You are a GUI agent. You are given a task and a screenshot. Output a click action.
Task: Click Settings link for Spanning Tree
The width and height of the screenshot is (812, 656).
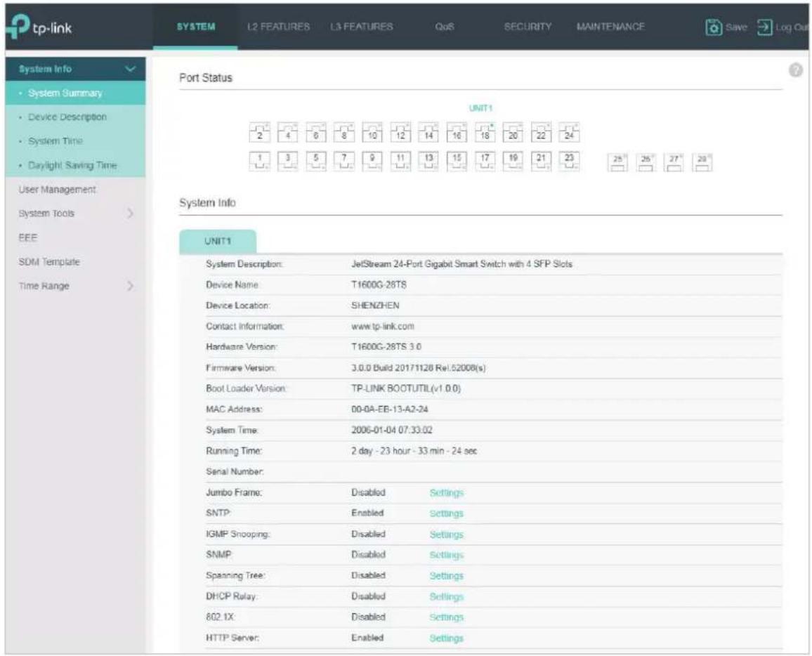click(x=447, y=576)
